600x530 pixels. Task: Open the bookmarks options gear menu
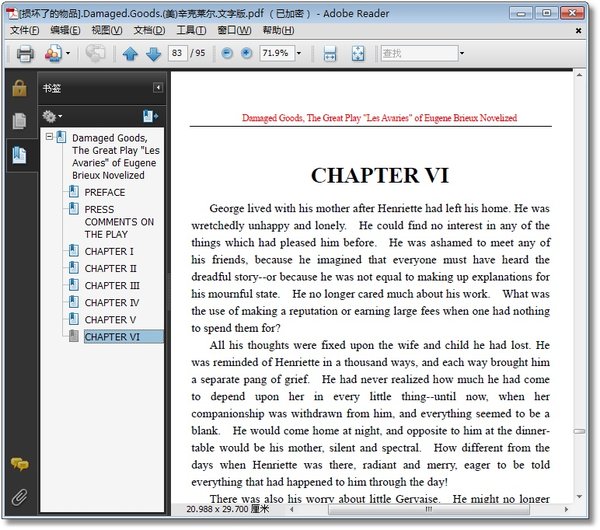pyautogui.click(x=52, y=116)
